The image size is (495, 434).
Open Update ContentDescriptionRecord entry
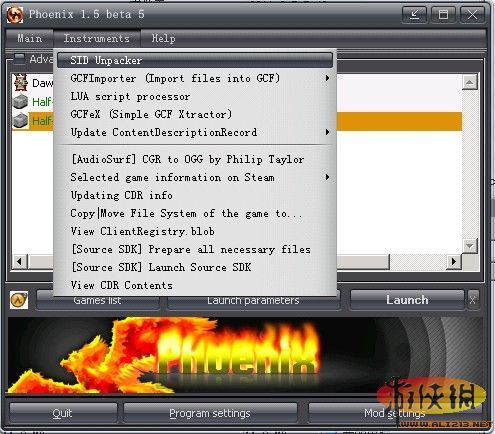195,132
